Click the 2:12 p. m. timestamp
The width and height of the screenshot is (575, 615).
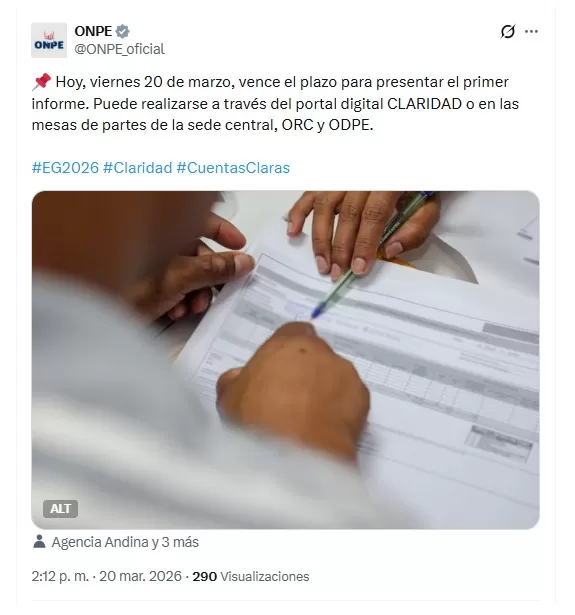60,577
